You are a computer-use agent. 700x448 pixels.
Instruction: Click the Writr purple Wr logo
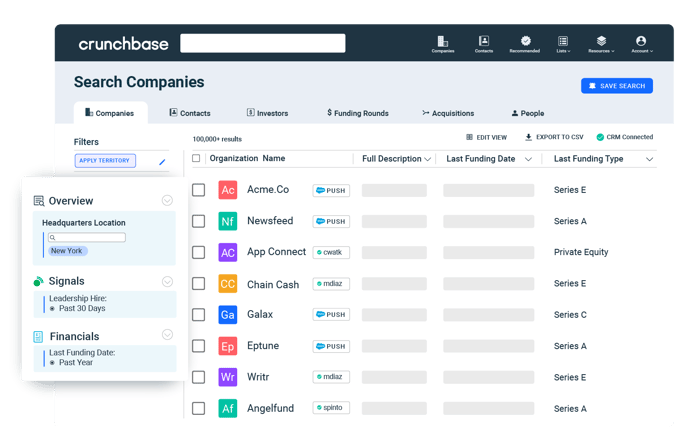(x=228, y=377)
